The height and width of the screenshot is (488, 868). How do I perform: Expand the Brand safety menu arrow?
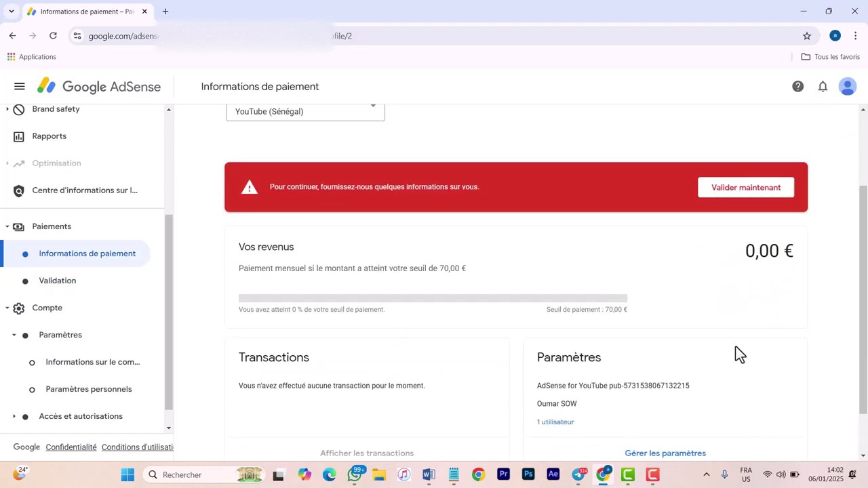click(x=7, y=109)
